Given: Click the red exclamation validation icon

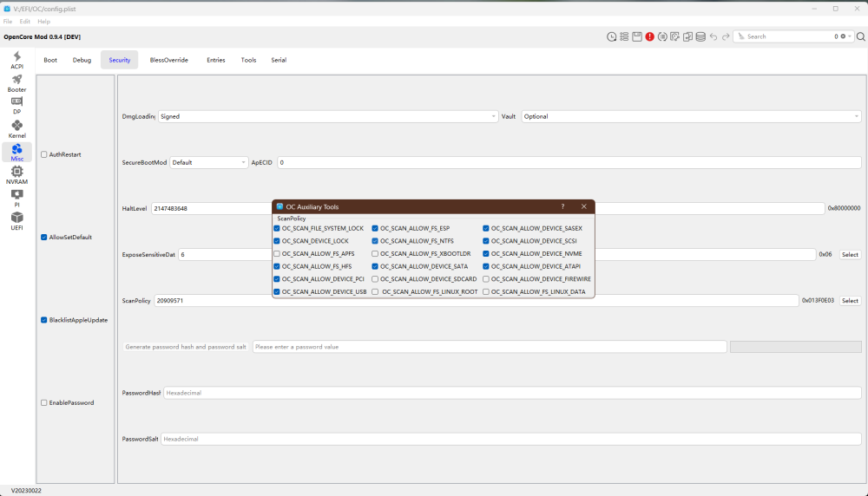Looking at the screenshot, I should point(650,36).
